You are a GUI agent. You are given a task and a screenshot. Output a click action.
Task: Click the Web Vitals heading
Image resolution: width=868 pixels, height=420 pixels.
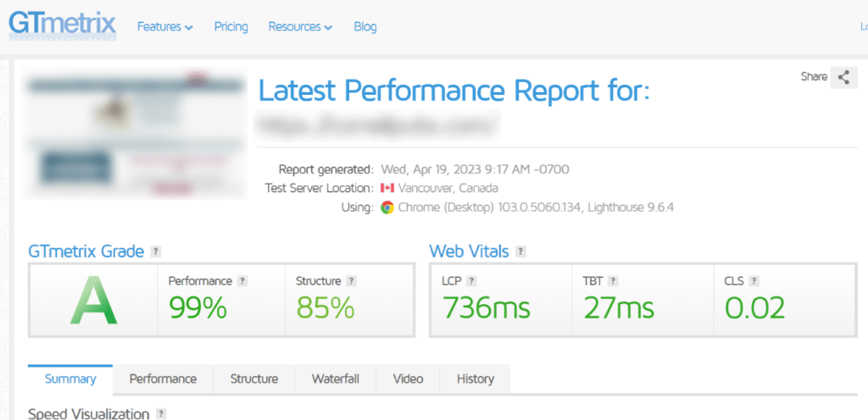point(469,252)
